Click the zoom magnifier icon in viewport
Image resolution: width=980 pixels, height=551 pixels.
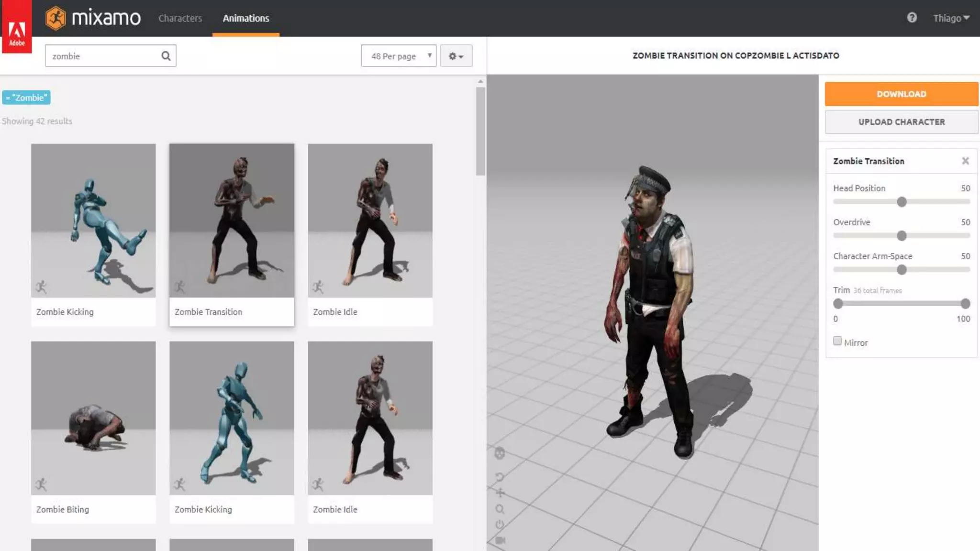point(500,509)
